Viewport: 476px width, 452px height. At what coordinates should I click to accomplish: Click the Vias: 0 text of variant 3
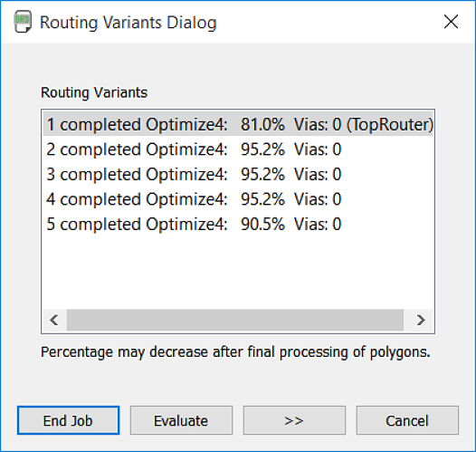coord(318,174)
